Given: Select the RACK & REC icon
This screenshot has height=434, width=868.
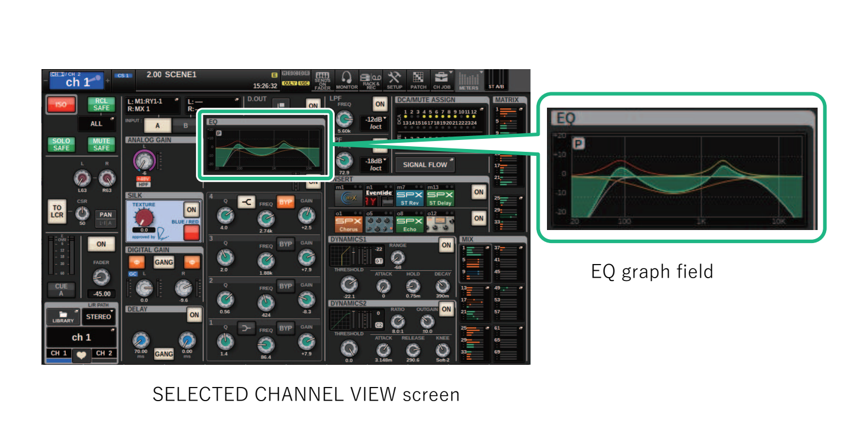Looking at the screenshot, I should pos(370,79).
